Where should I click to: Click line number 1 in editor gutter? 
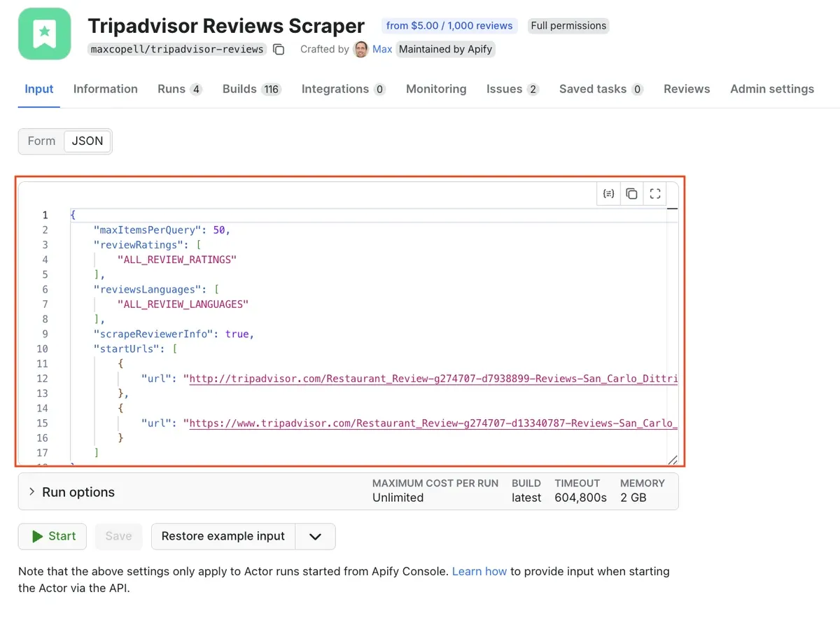(x=45, y=215)
